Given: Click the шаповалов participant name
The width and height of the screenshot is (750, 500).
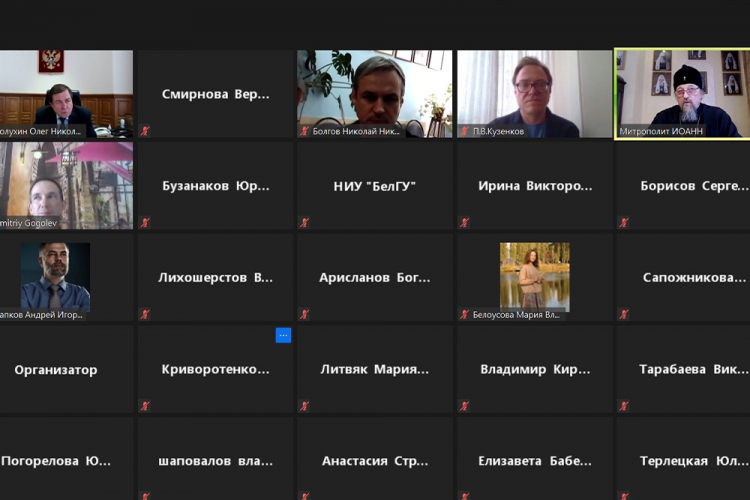Looking at the screenshot, I should pyautogui.click(x=215, y=461).
